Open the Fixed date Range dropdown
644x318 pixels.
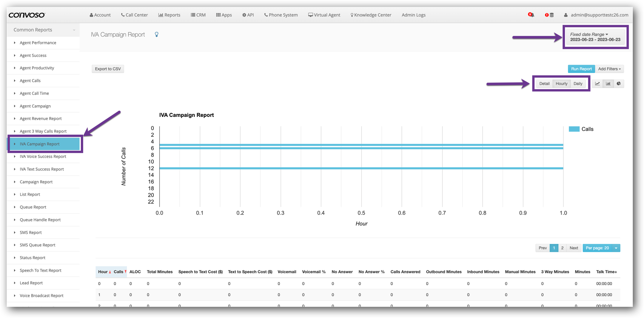point(595,37)
